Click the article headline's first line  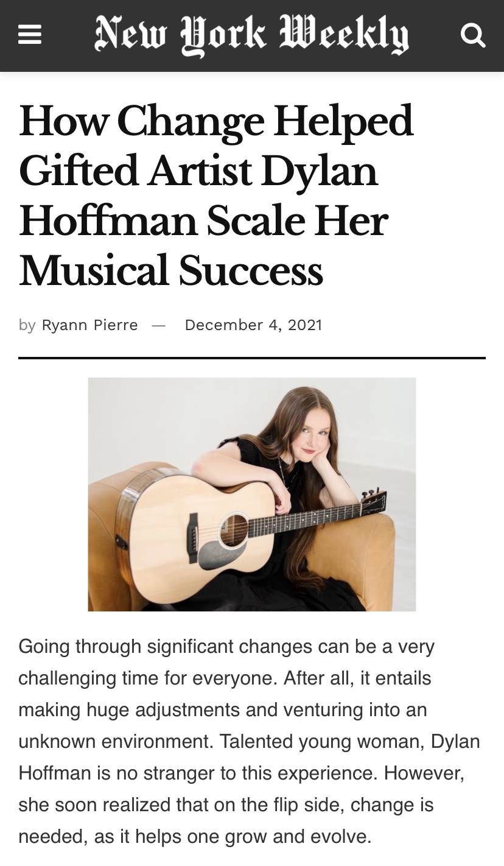[216, 121]
